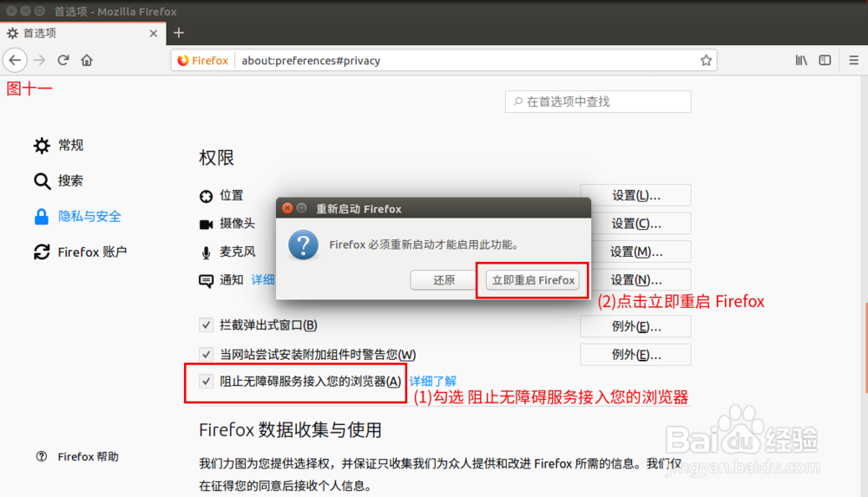
Task: Open location 设置(L)... button
Action: [x=635, y=195]
